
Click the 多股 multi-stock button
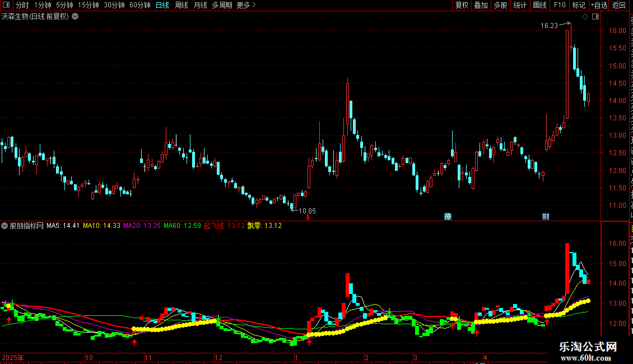point(500,5)
